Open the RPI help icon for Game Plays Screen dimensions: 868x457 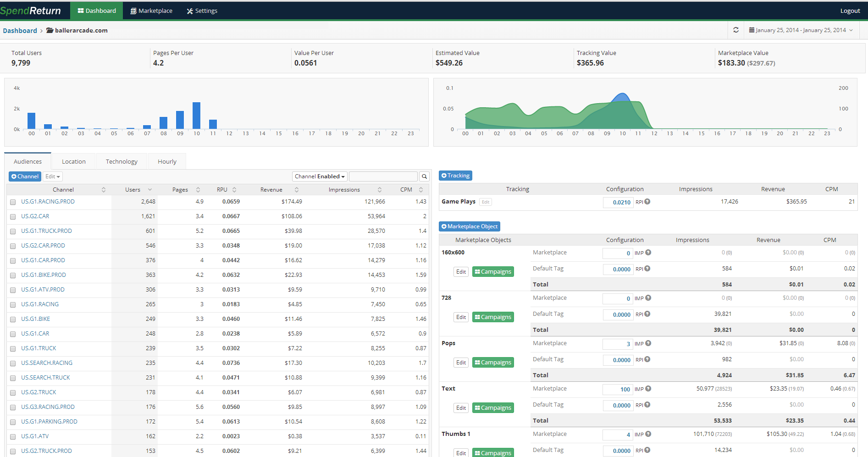[x=648, y=201]
